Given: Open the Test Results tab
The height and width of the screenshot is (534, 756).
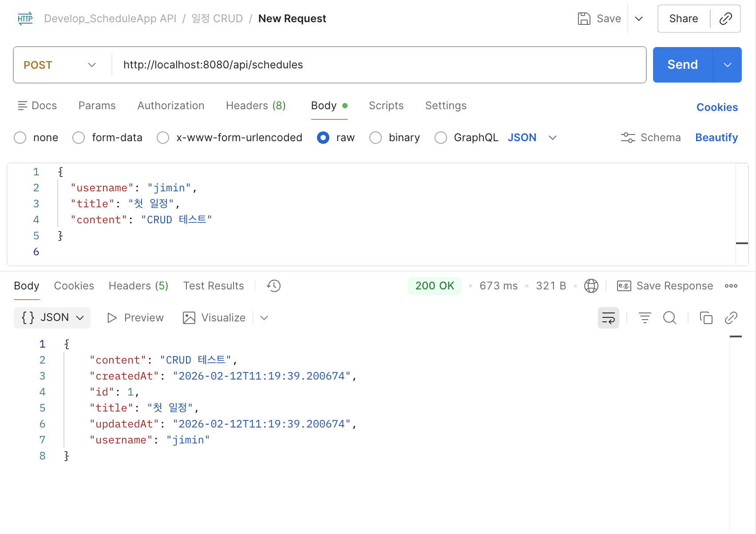Looking at the screenshot, I should 214,286.
